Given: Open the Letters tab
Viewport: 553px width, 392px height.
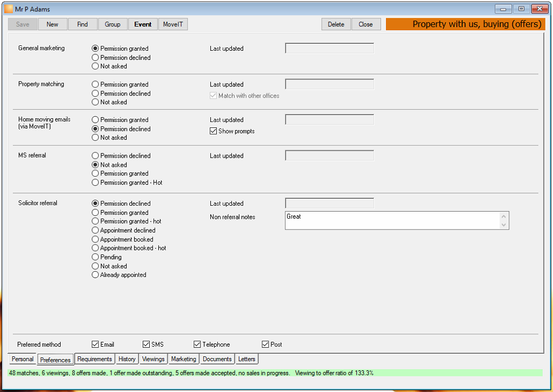Looking at the screenshot, I should click(x=246, y=359).
